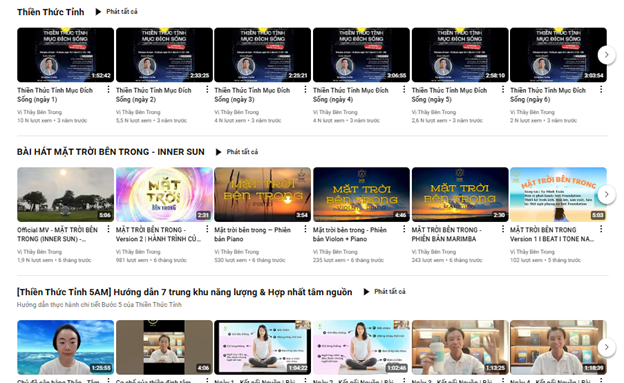Screen dimensions: 624x383
Task: Open options menu for Phiên bản Marimba video
Action: pyautogui.click(x=503, y=229)
